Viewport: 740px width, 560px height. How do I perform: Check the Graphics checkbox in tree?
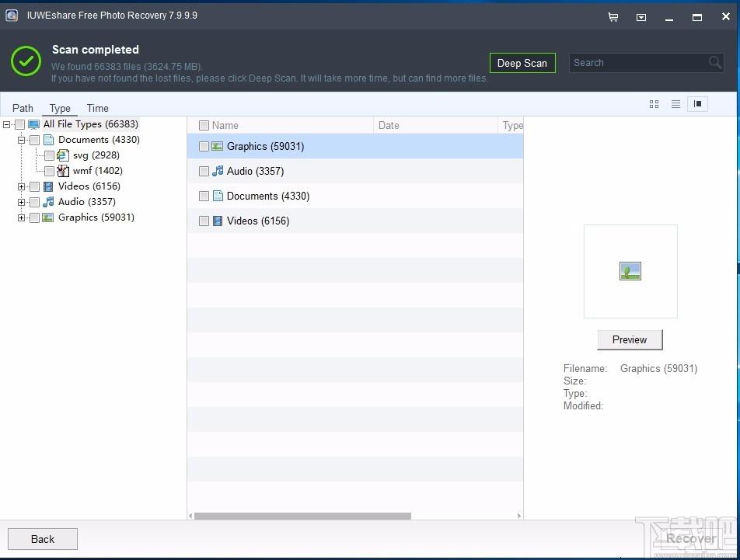(34, 217)
